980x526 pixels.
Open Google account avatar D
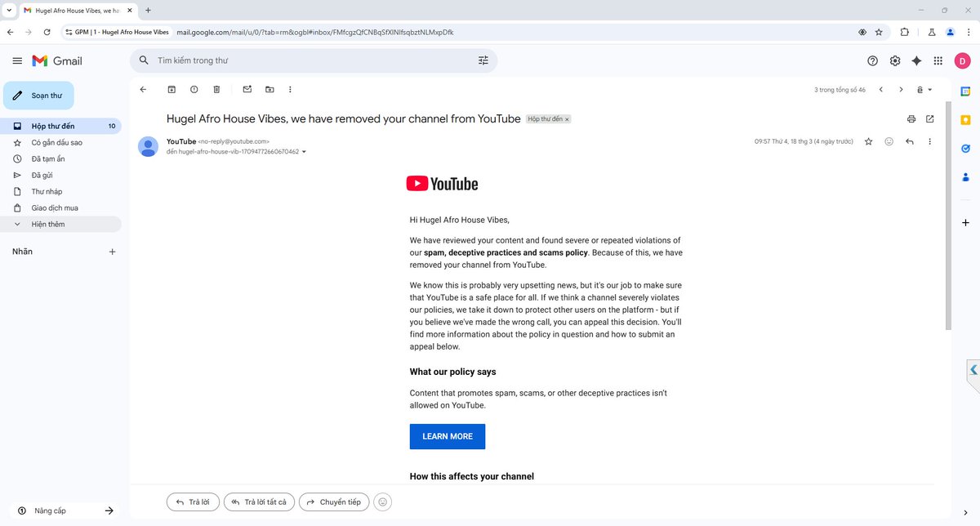tap(963, 60)
